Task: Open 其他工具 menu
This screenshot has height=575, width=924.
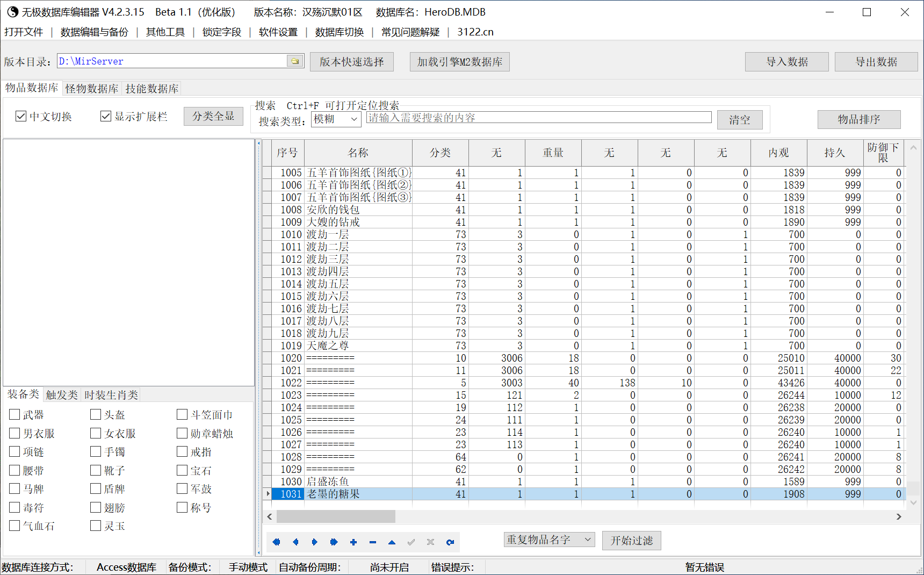Action: tap(165, 32)
